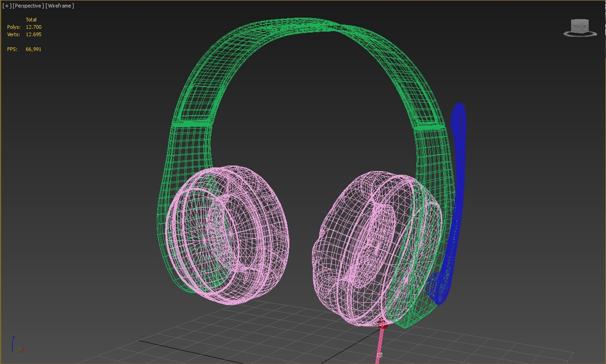Viewport: 606px width, 364px height.
Task: Click the ViewCube navigation widget
Action: click(580, 28)
